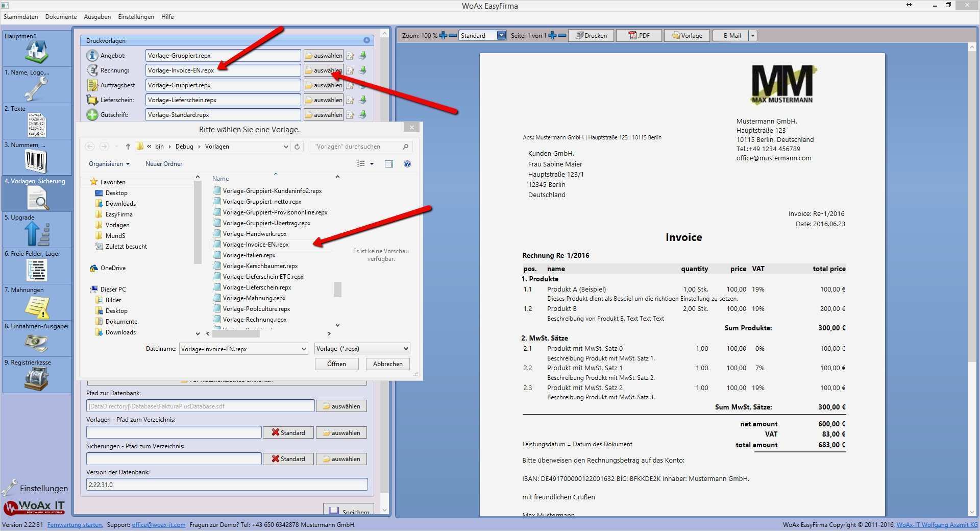Viewport: 980px width, 531px height.
Task: Select '4. Vorlagen, Sicherung' sidebar item
Action: click(x=37, y=194)
